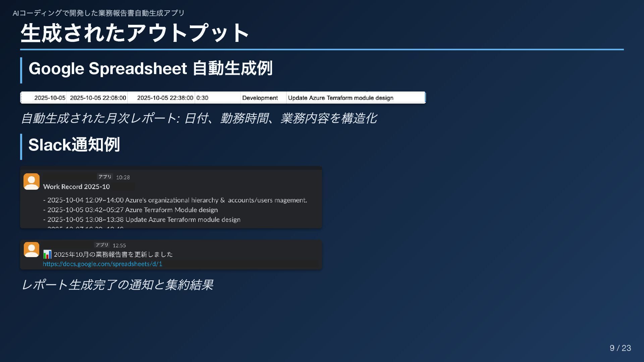
Task: Select the 2025-10-05 22:38:00 end time cell
Action: 165,98
